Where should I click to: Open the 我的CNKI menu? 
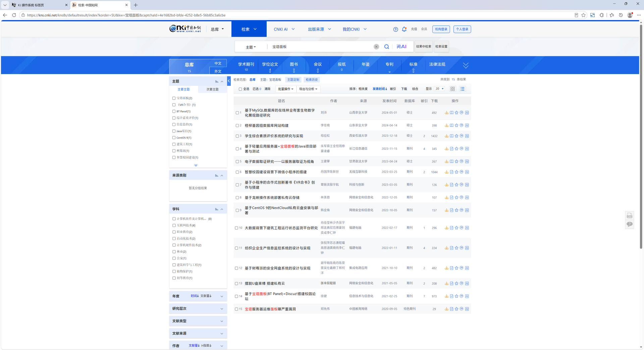pyautogui.click(x=355, y=29)
